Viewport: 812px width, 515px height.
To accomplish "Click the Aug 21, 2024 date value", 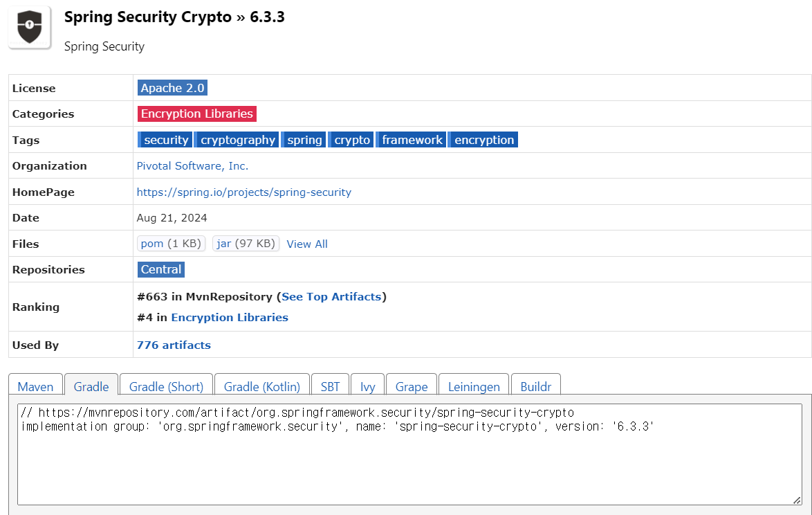I will coord(172,218).
